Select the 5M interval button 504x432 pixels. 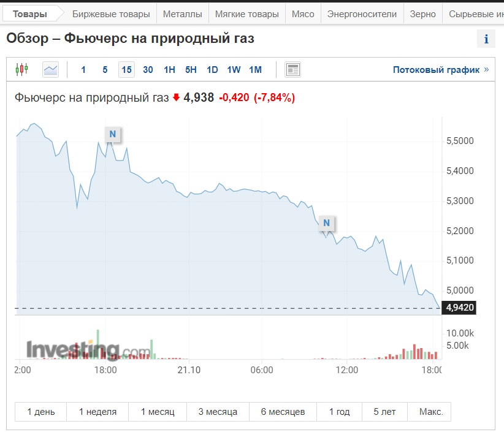[x=105, y=69]
